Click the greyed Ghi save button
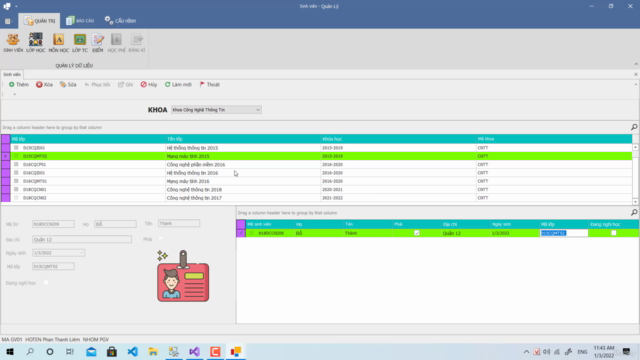 (x=125, y=84)
